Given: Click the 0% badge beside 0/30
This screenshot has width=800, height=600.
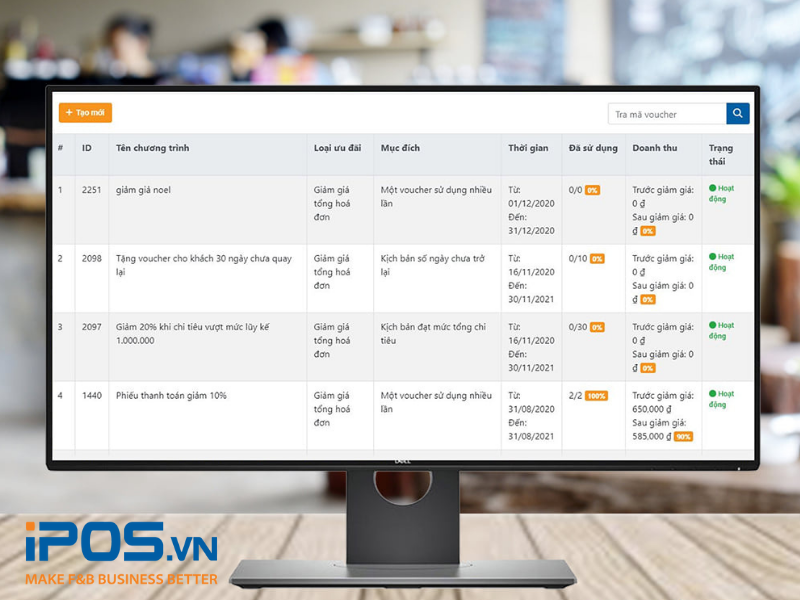Looking at the screenshot, I should (x=597, y=327).
